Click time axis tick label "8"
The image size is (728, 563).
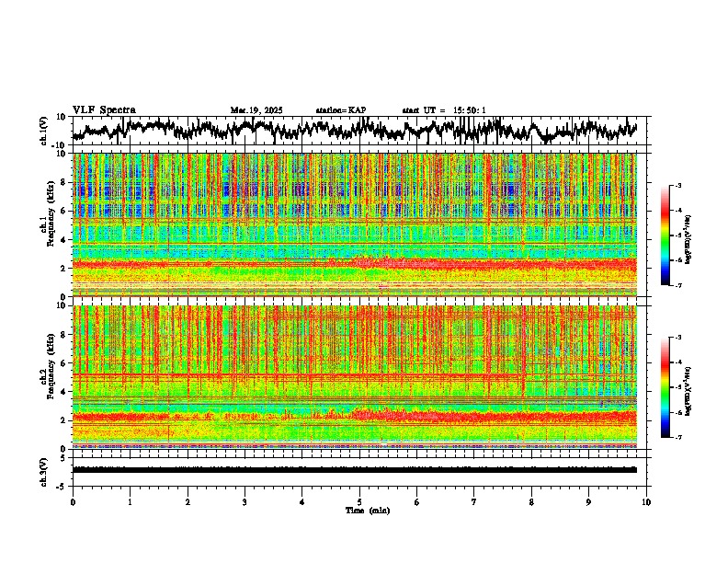(x=531, y=502)
